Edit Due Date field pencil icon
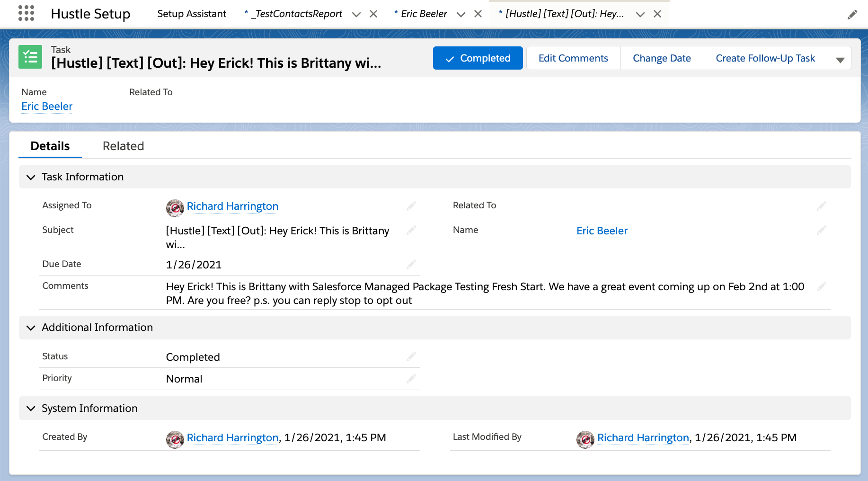 (x=411, y=264)
